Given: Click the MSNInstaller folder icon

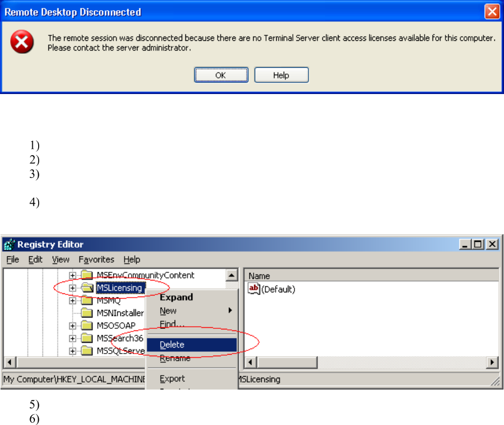Looking at the screenshot, I should point(87,313).
